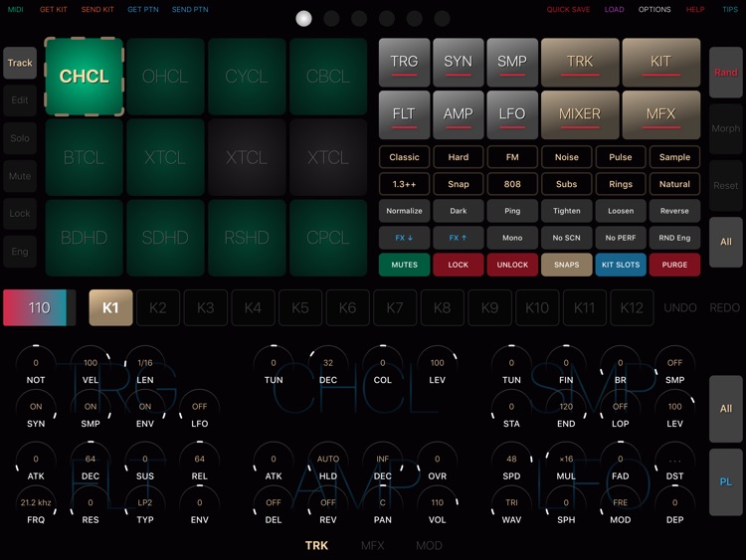Viewport: 746px width, 560px height.
Task: Click the PL button
Action: click(x=725, y=482)
